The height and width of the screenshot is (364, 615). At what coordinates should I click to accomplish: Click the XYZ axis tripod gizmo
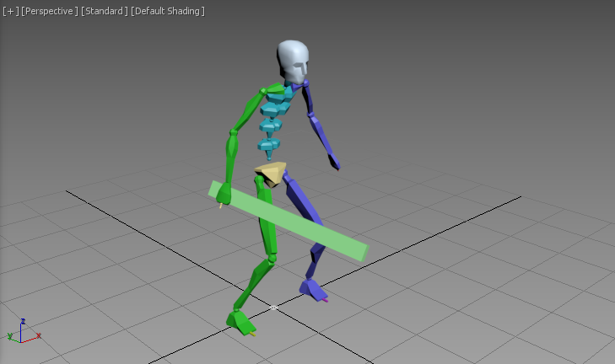click(24, 332)
